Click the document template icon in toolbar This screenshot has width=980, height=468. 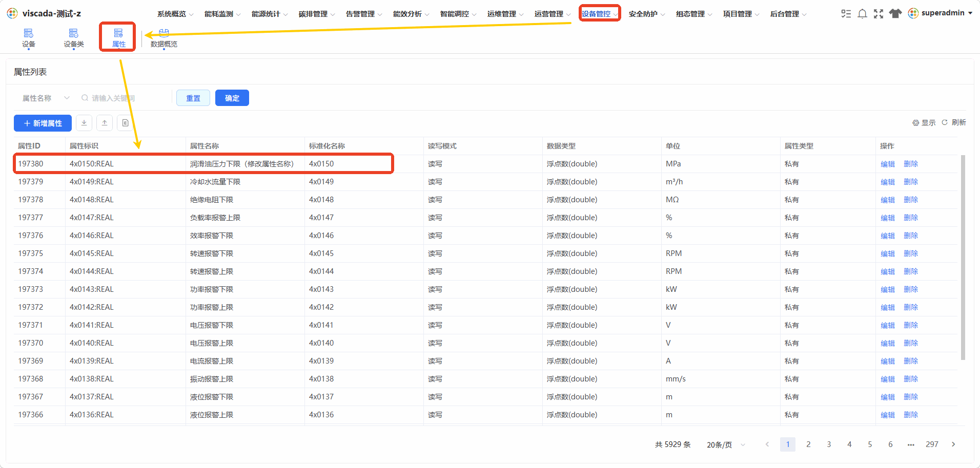point(125,123)
